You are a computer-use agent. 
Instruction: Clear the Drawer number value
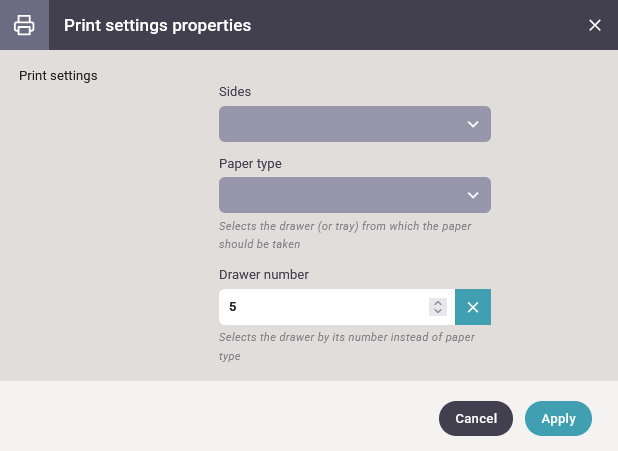click(x=473, y=307)
